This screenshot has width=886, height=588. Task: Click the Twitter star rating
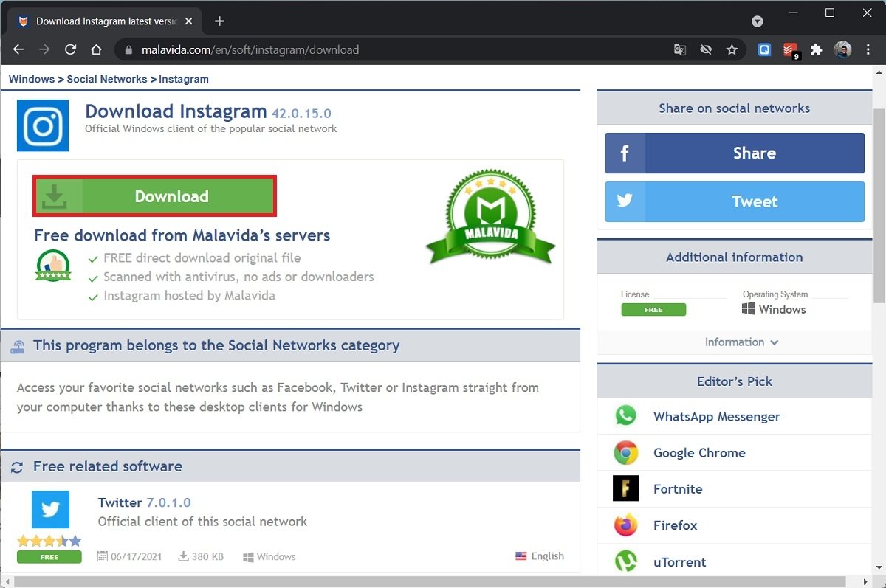[x=49, y=541]
